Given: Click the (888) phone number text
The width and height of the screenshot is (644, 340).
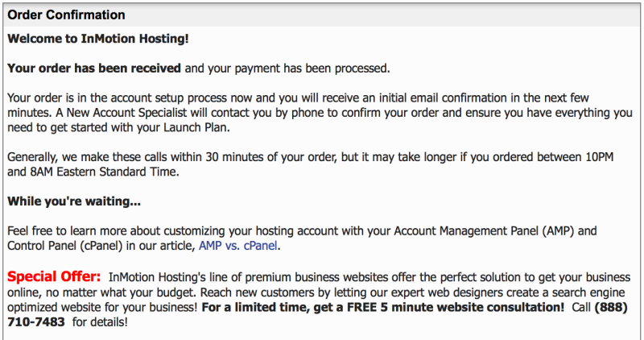Looking at the screenshot, I should coord(611,307).
